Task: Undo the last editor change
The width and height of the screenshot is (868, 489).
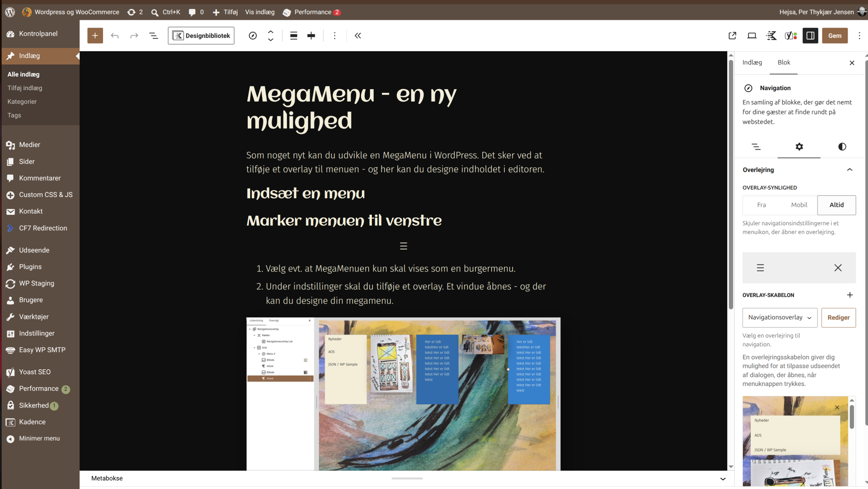Action: point(115,36)
